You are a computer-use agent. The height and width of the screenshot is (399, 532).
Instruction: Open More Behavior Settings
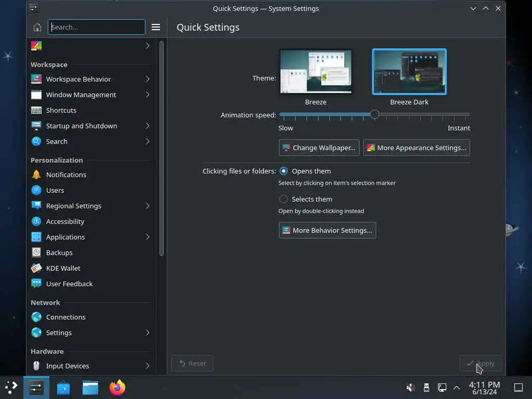pos(327,230)
